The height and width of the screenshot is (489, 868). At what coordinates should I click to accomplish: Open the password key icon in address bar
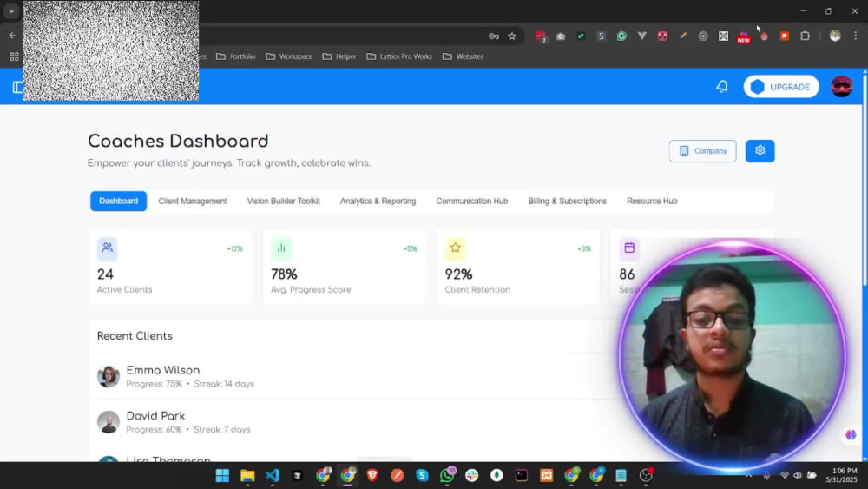point(493,36)
